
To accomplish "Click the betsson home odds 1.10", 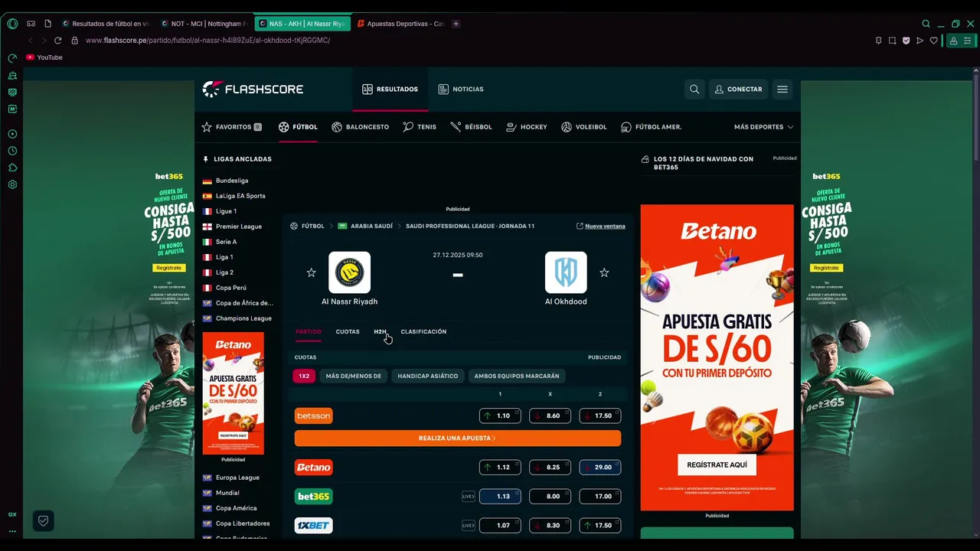I will (500, 416).
